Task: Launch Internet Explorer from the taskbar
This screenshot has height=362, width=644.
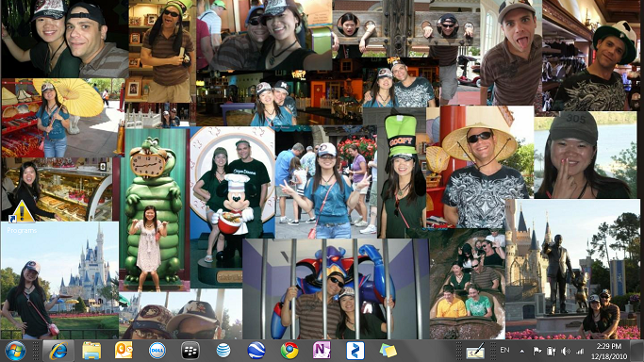Action: (58, 351)
